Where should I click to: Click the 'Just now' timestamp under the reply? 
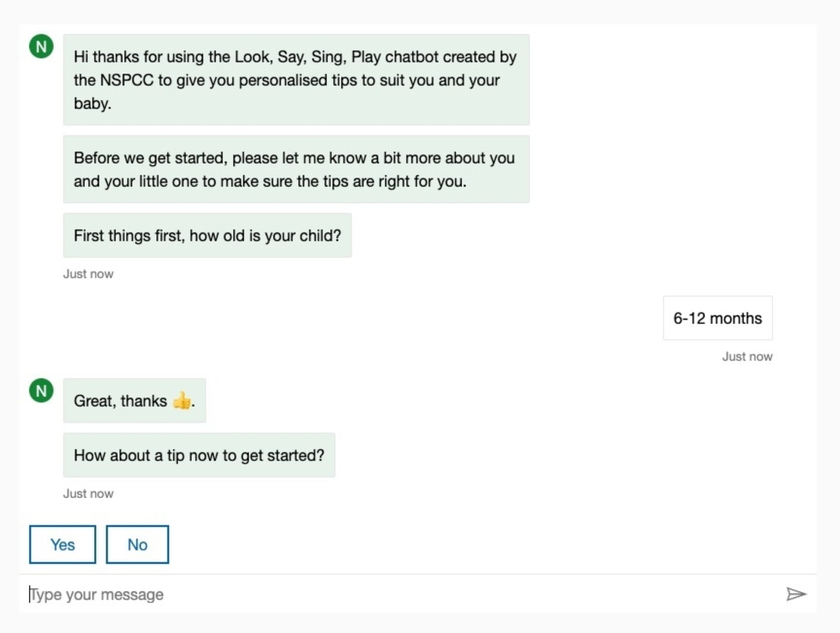click(747, 356)
